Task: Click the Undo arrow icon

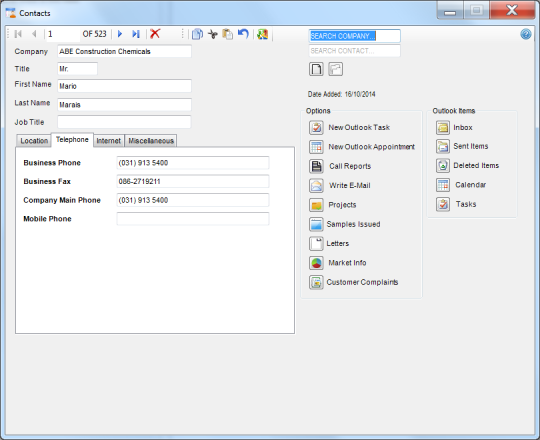Action: click(243, 34)
